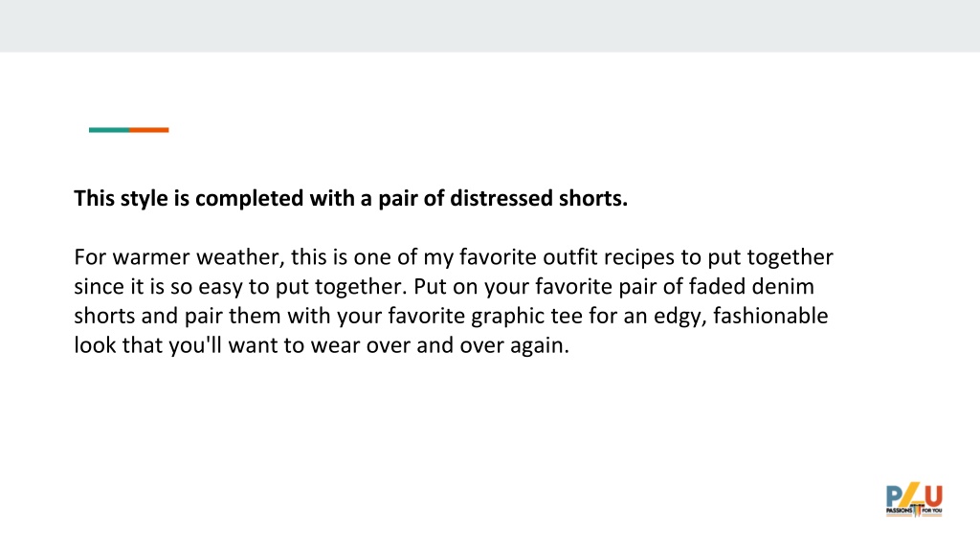The width and height of the screenshot is (980, 551).
Task: Click the 'FOR YOU' text under the logo
Action: coord(932,511)
